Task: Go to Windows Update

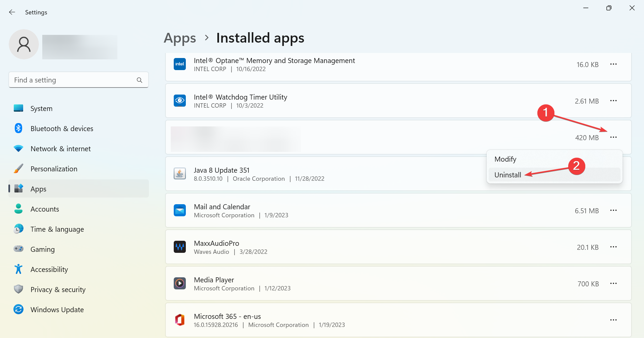Action: coord(78,309)
